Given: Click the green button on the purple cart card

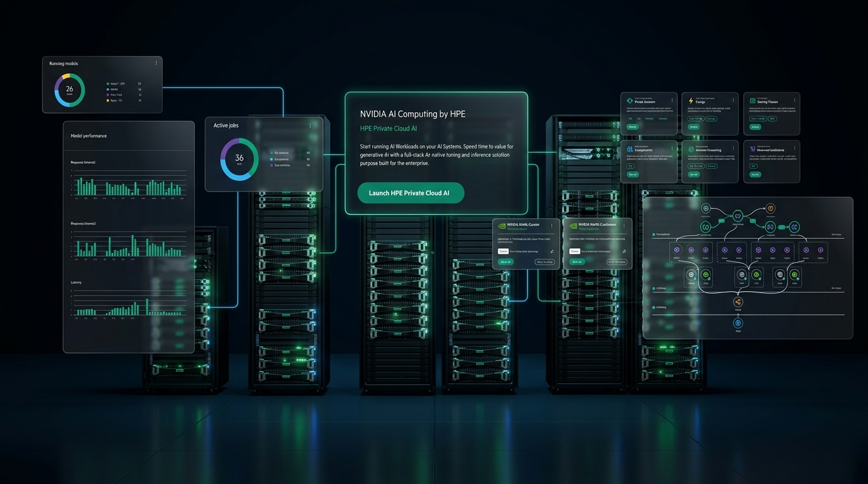Looking at the screenshot, I should (x=755, y=175).
